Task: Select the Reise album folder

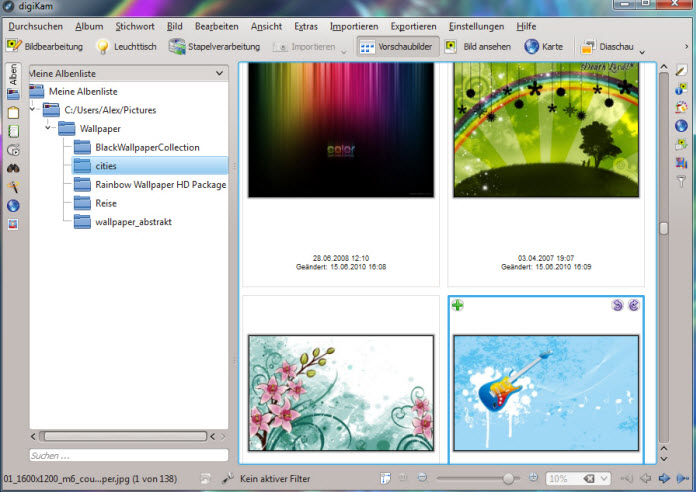Action: tap(106, 203)
